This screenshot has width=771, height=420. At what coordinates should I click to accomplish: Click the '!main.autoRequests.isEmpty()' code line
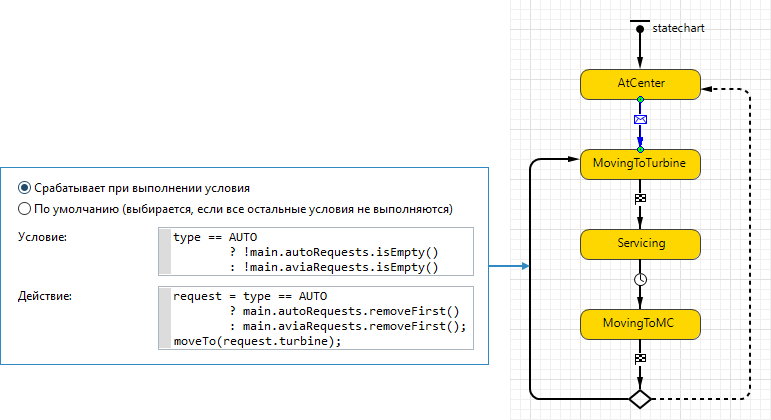(x=341, y=252)
